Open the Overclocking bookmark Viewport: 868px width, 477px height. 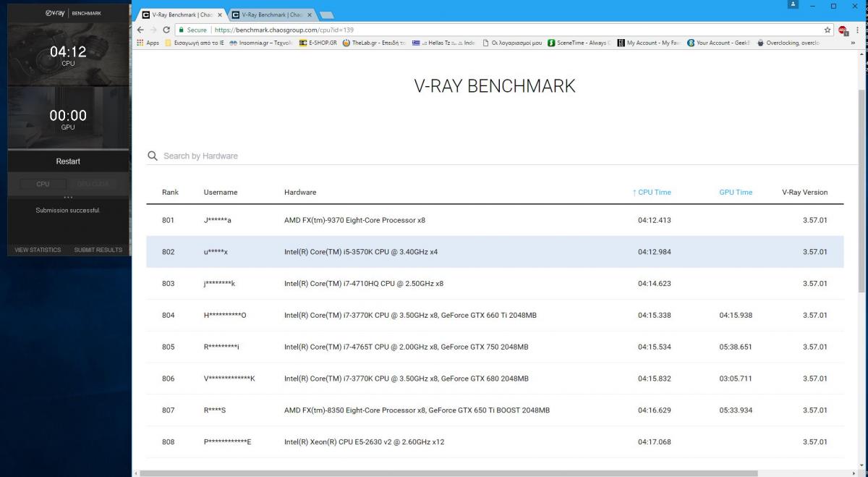[x=788, y=43]
